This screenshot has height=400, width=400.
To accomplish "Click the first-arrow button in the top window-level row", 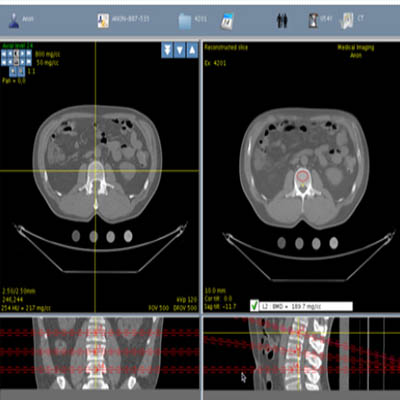I will pyautogui.click(x=4, y=53).
